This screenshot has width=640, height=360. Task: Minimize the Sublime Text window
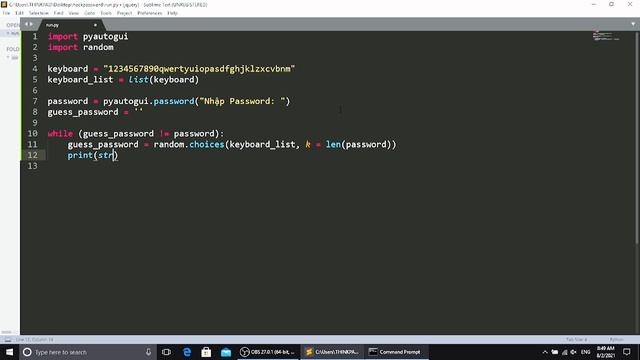click(x=594, y=4)
